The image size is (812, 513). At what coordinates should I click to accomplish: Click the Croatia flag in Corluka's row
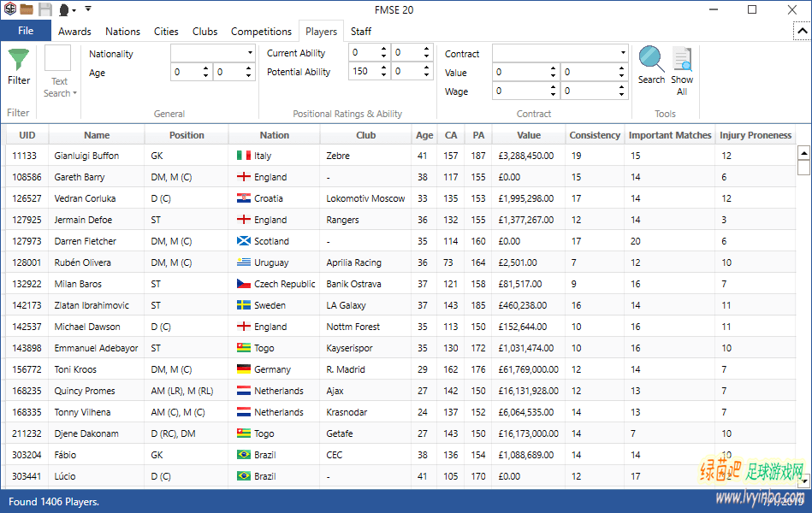point(243,198)
